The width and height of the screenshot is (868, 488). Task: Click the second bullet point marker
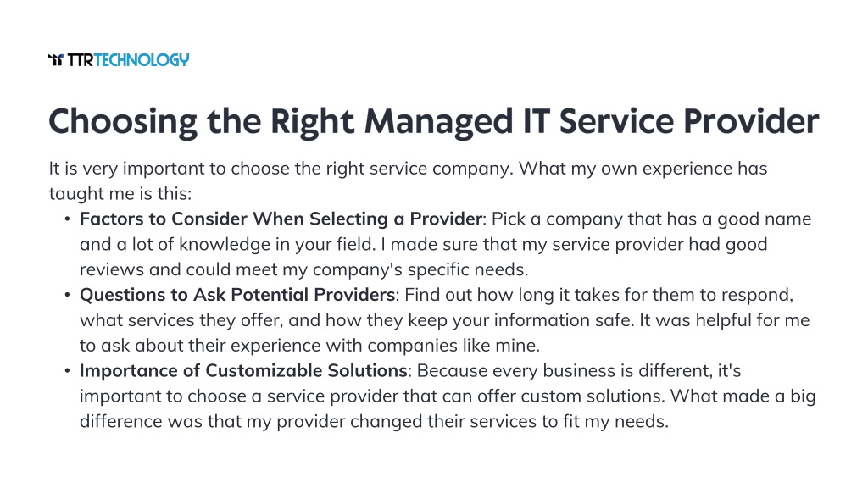[x=67, y=295]
